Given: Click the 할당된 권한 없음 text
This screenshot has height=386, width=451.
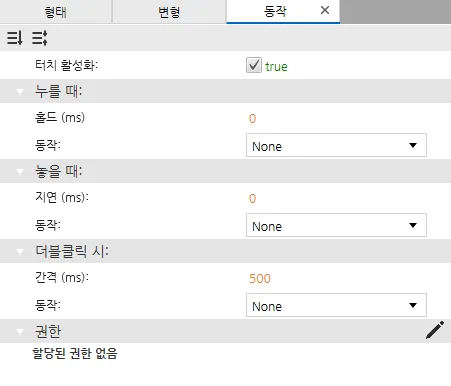Looking at the screenshot, I should tap(75, 353).
